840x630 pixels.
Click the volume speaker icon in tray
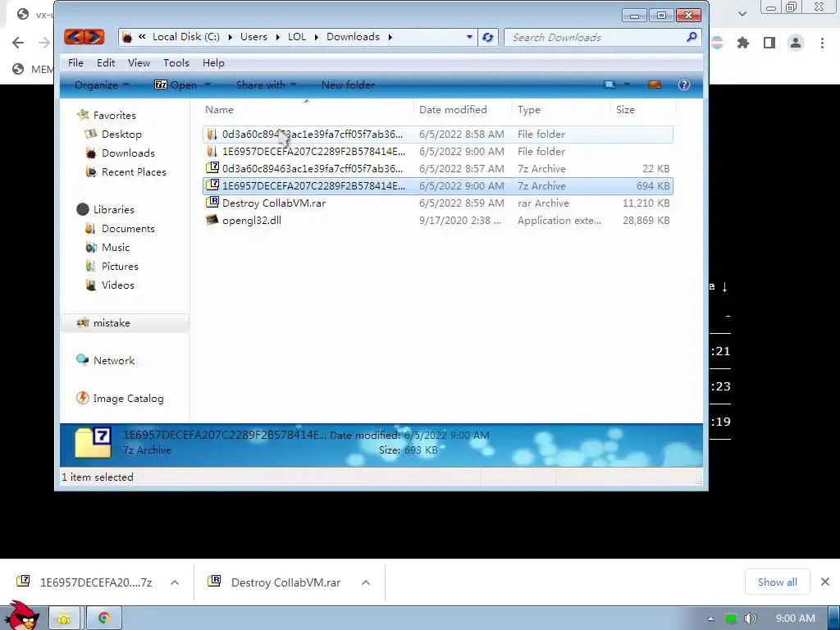point(750,619)
